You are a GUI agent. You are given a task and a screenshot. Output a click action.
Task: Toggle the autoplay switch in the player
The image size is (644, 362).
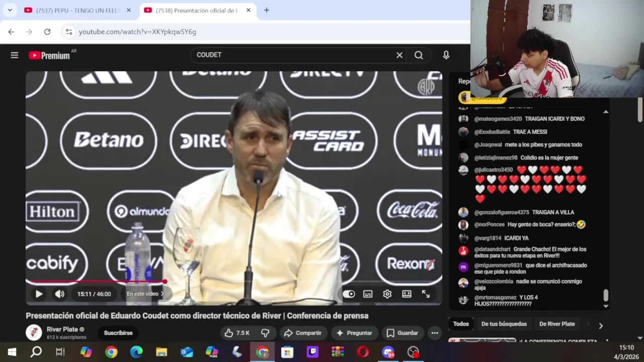[349, 294]
